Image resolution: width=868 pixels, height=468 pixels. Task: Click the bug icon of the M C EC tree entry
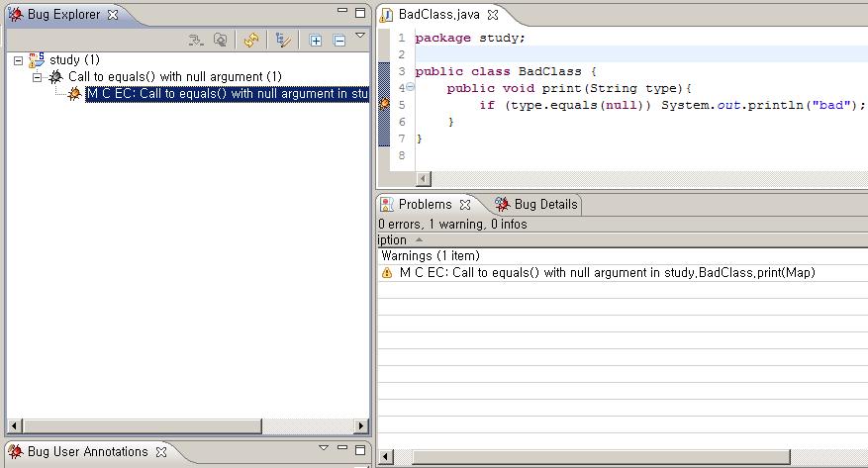tap(75, 93)
